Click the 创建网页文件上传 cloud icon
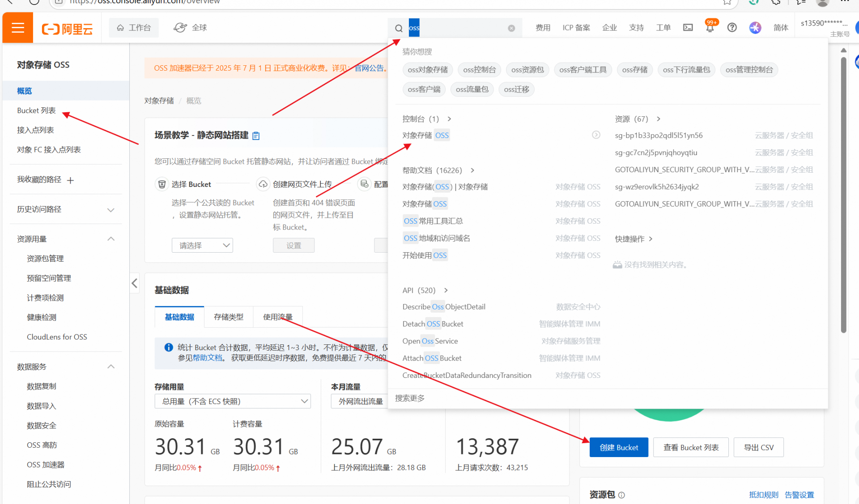This screenshot has width=859, height=504. click(x=263, y=184)
